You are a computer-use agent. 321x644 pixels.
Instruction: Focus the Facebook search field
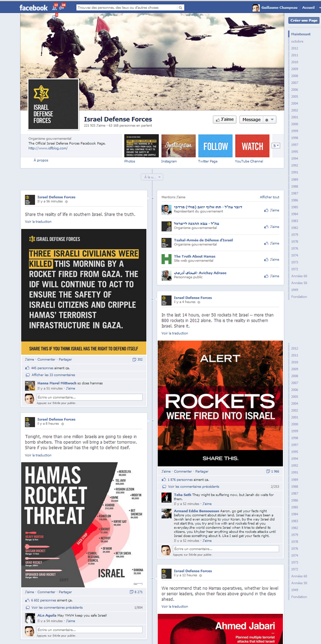[127, 7]
